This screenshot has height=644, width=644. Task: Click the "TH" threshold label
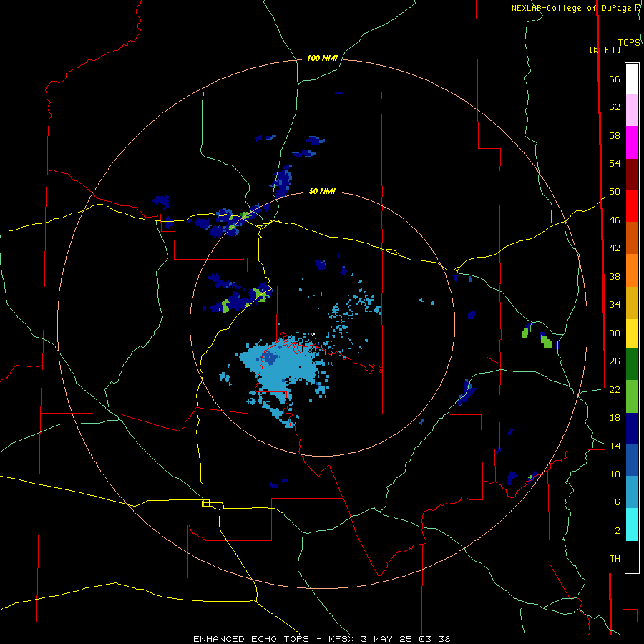(615, 559)
